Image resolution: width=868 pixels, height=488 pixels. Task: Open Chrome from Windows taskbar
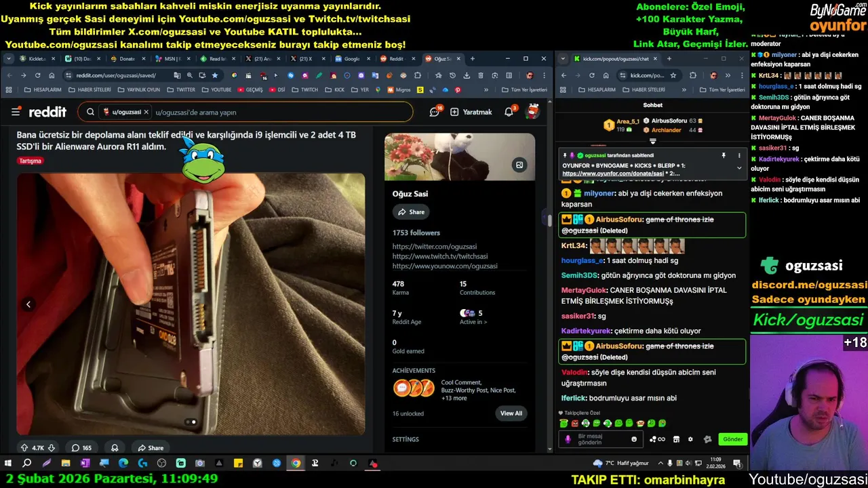tap(296, 464)
